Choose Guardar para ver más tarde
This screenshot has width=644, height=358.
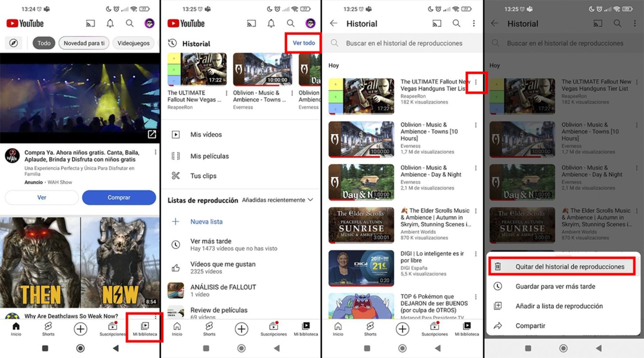pos(562,286)
